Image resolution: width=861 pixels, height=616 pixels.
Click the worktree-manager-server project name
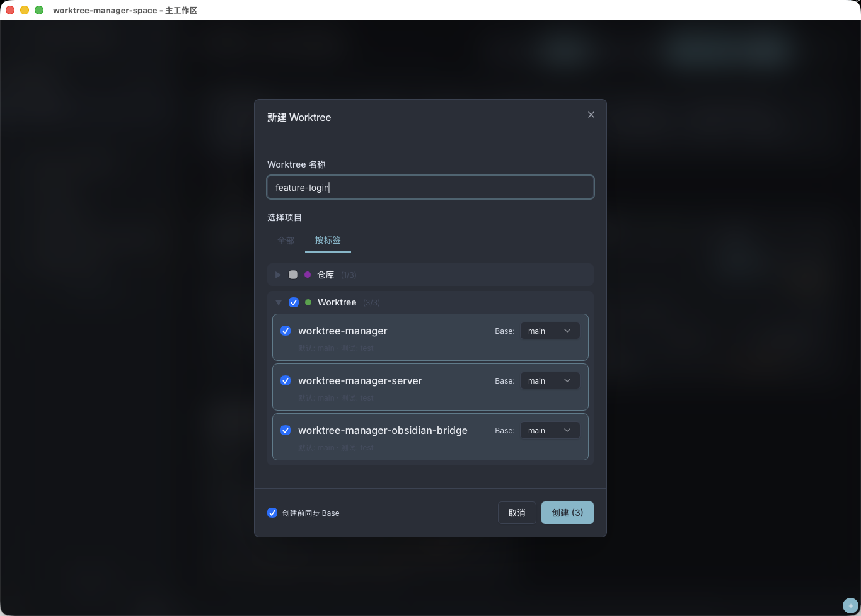tap(360, 380)
